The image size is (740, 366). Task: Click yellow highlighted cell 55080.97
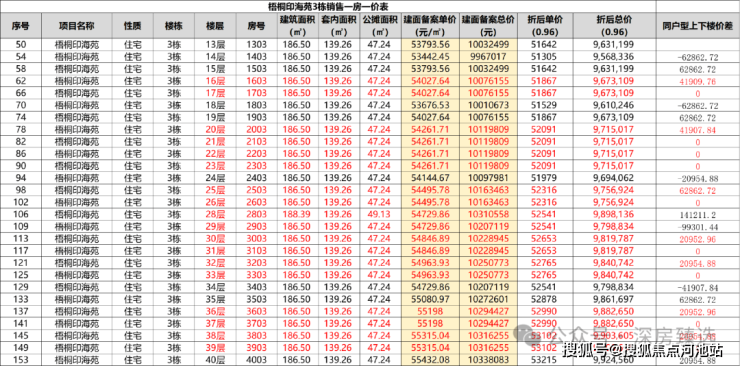(x=430, y=299)
